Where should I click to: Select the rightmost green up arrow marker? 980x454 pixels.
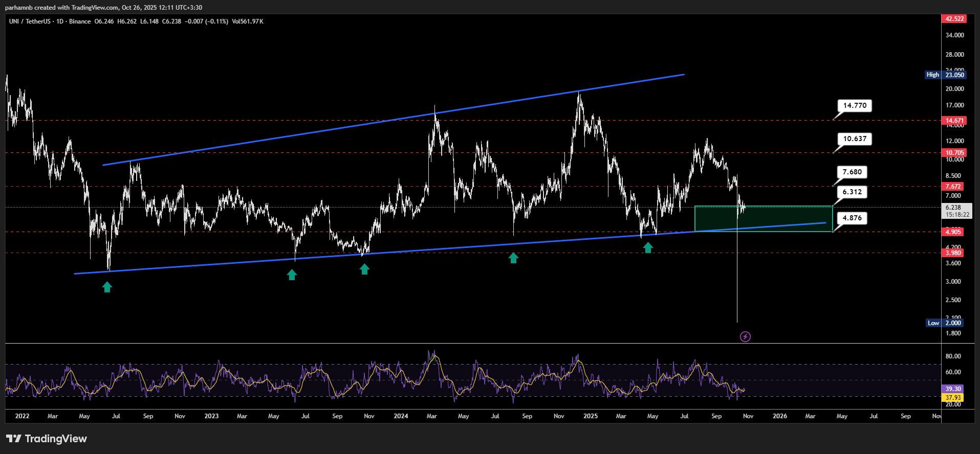pos(648,248)
